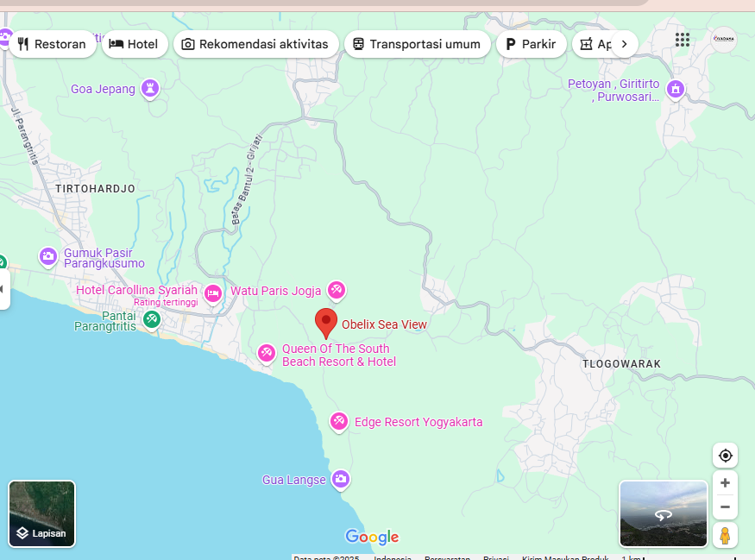Viewport: 755px width, 560px height.
Task: Click the red Obelix Sea View pin
Action: [x=325, y=322]
